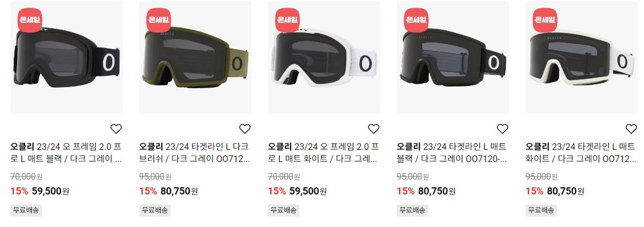Open the matte black Target Line L goggle image
Viewport: 644px width, 227px height.
(453, 57)
